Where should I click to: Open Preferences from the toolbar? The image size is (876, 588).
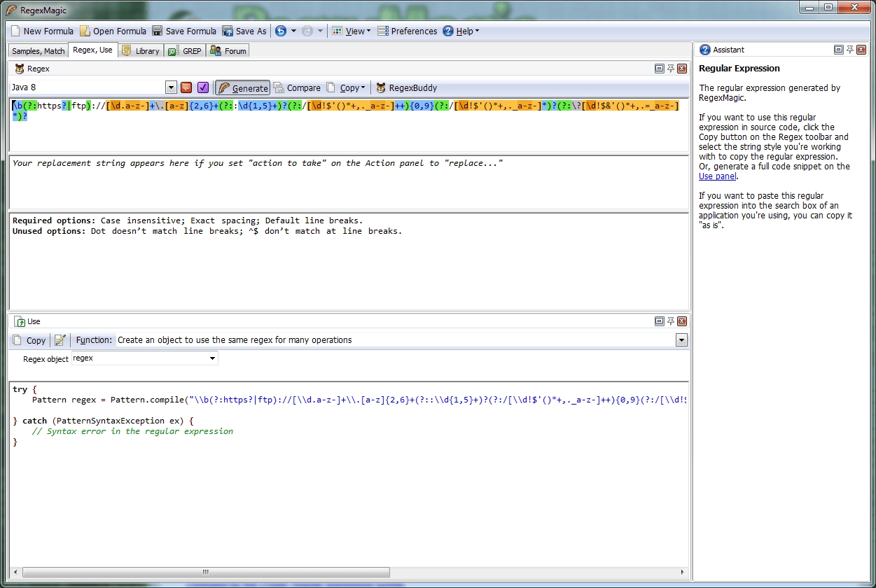tap(407, 31)
